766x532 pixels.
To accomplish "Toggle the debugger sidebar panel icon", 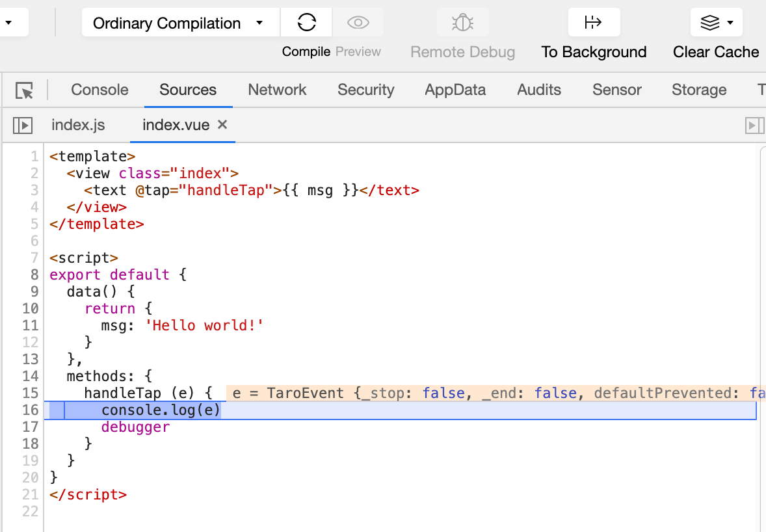I will point(754,126).
